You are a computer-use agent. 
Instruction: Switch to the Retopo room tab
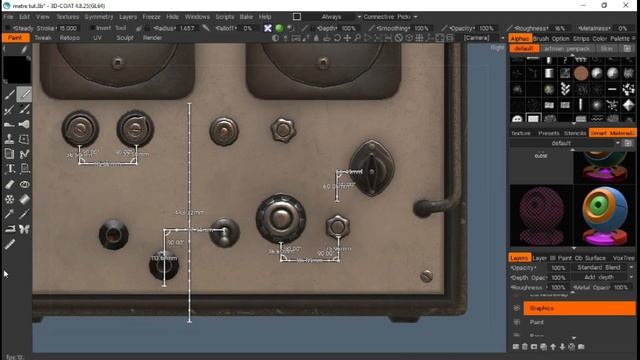pos(70,38)
